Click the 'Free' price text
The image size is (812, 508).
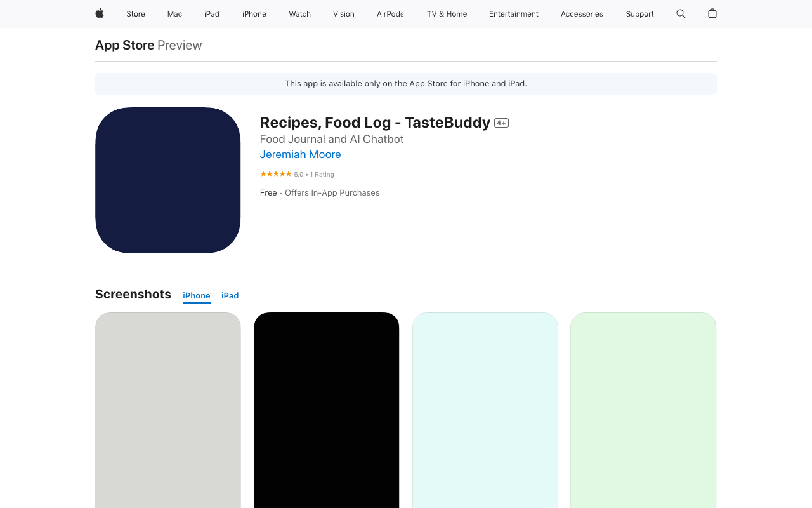point(268,193)
